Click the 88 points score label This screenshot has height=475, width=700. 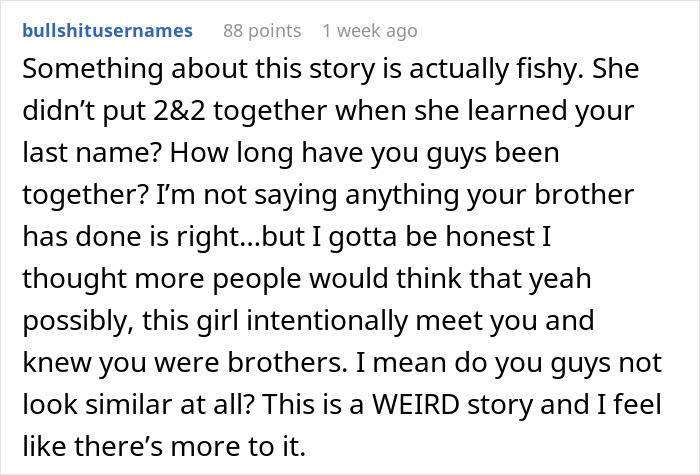[262, 31]
